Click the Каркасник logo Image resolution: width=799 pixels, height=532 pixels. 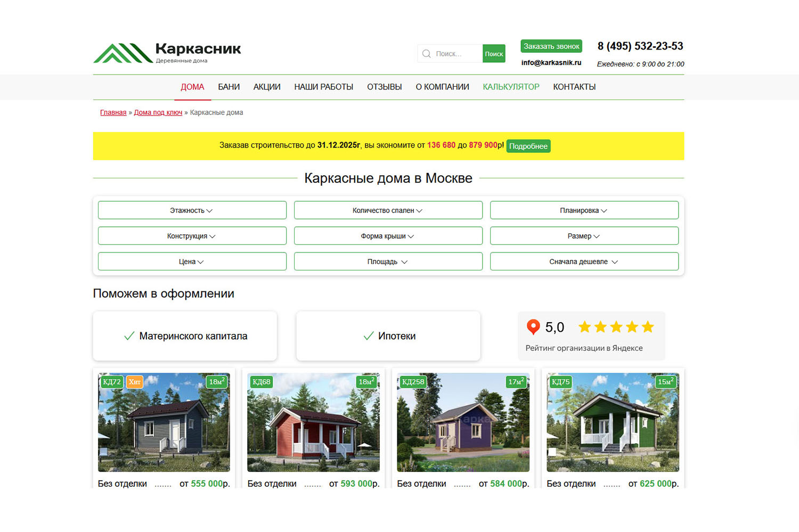click(x=167, y=53)
